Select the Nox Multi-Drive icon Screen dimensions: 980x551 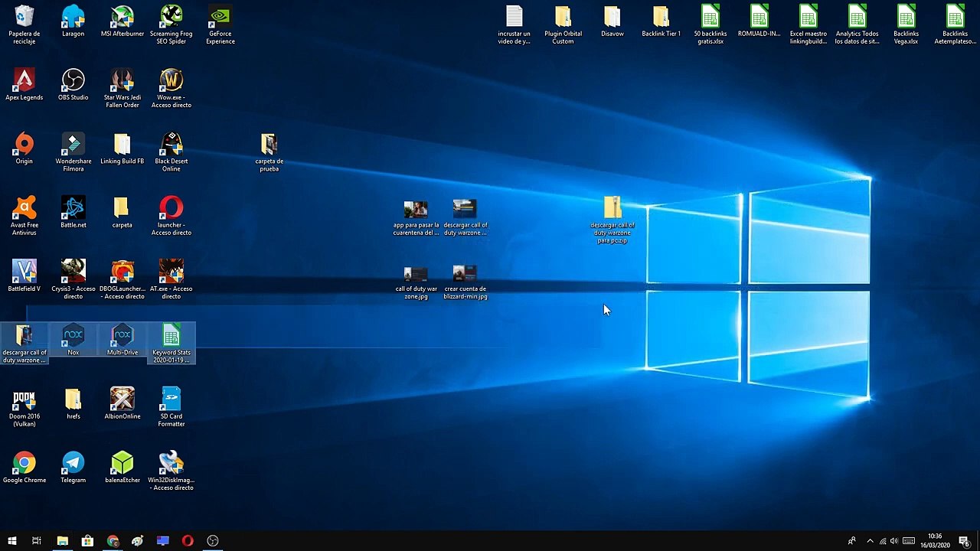point(122,340)
